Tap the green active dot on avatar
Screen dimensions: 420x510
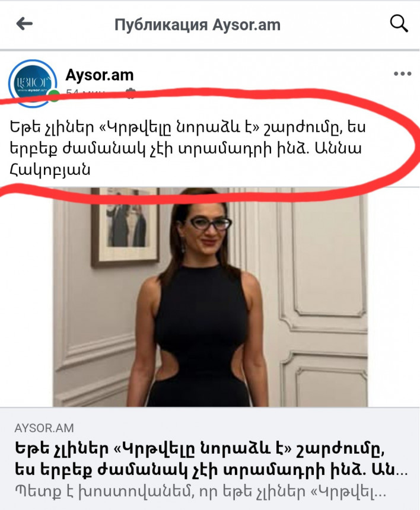pyautogui.click(x=54, y=95)
